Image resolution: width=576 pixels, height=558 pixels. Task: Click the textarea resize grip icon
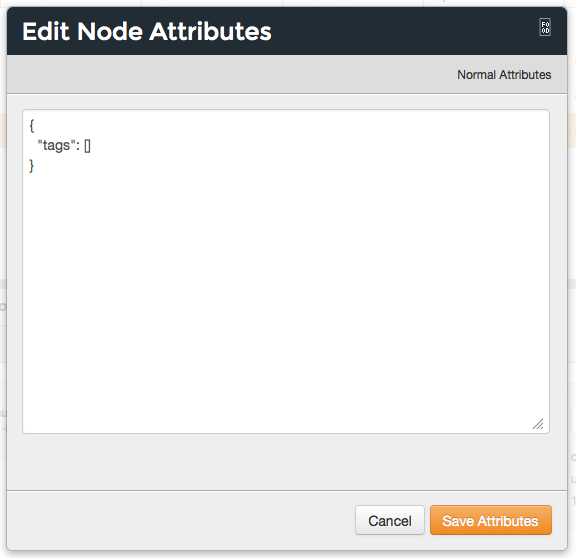coord(538,424)
